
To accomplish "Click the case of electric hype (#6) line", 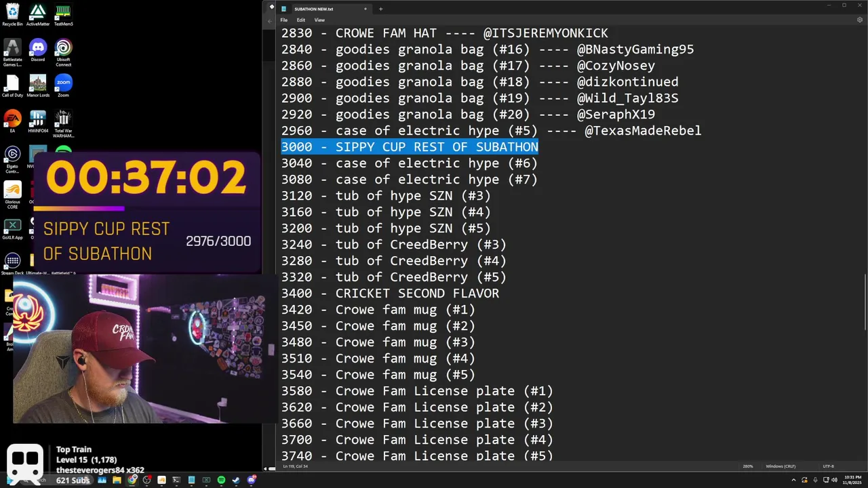I will [410, 163].
